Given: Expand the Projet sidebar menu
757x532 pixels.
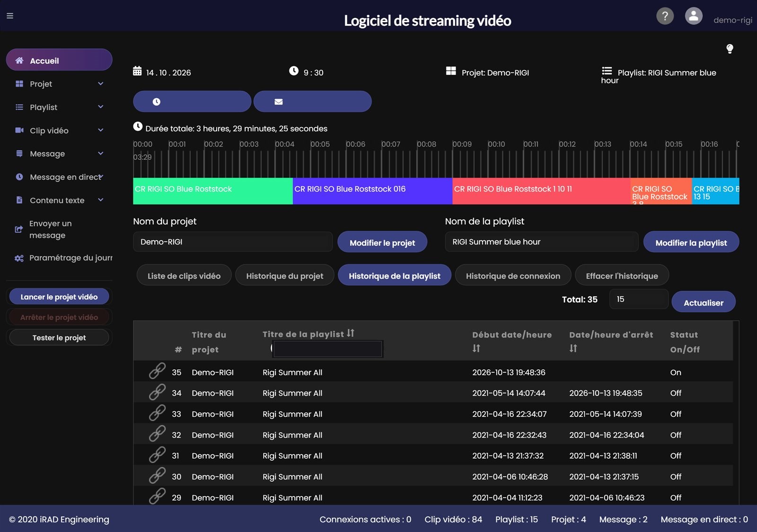Looking at the screenshot, I should 59,84.
